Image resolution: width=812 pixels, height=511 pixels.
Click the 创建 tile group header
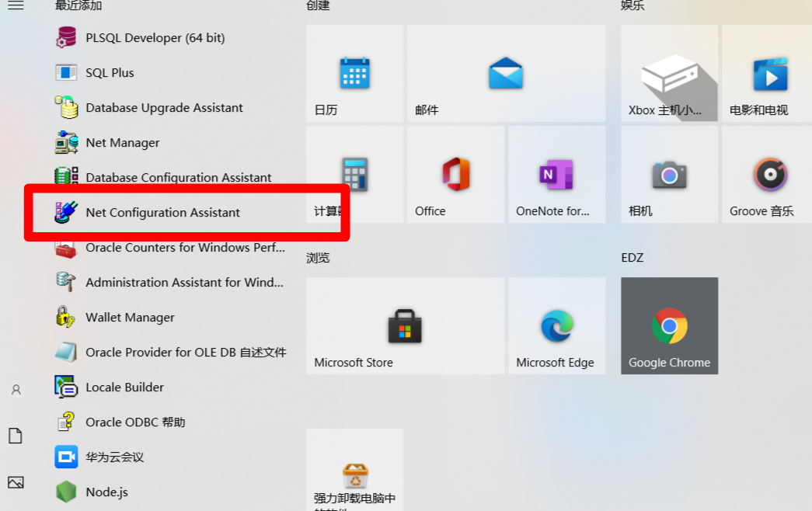(318, 5)
